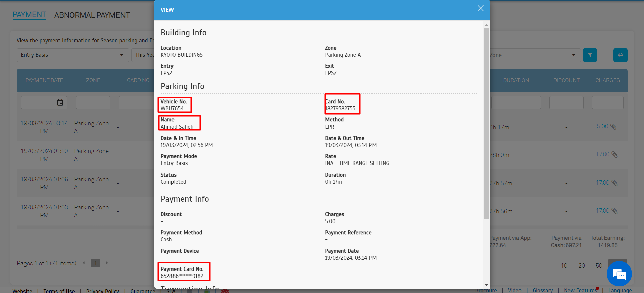Open the This Year period dropdown
The width and height of the screenshot is (644, 293).
pos(144,55)
